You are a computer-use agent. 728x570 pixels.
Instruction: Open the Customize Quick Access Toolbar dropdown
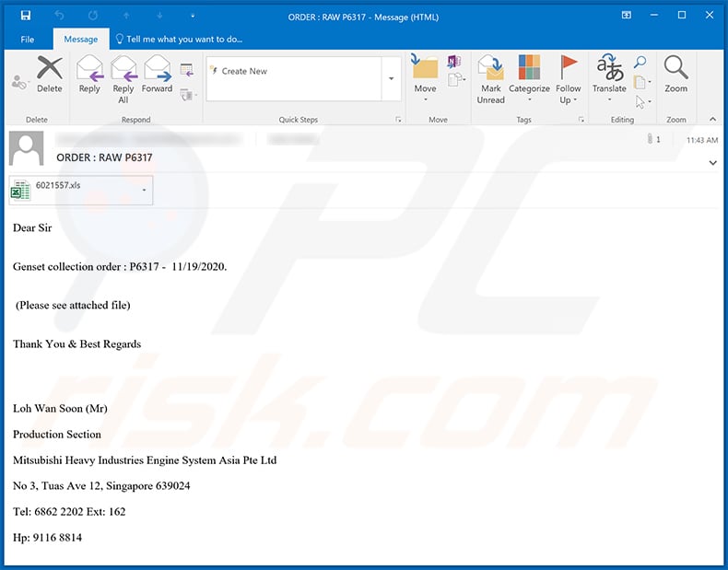193,17
